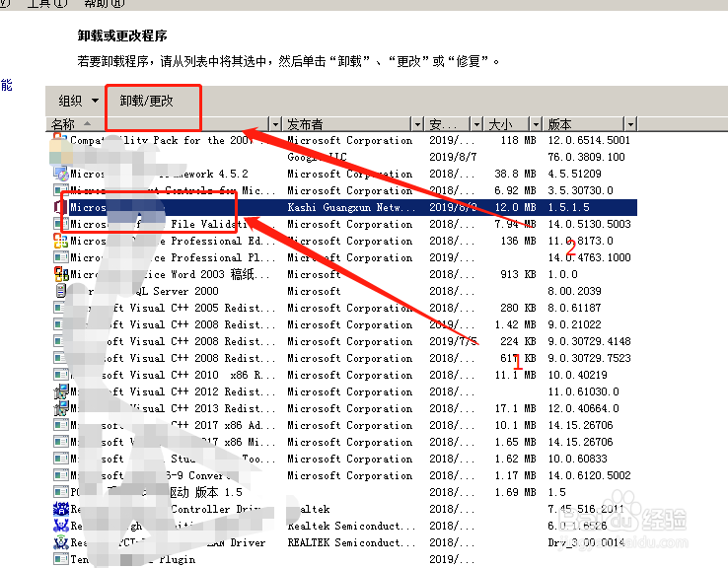Viewport: 728px width, 568px height.
Task: Click the 12.0.6514.5001 version cell
Action: click(589, 140)
